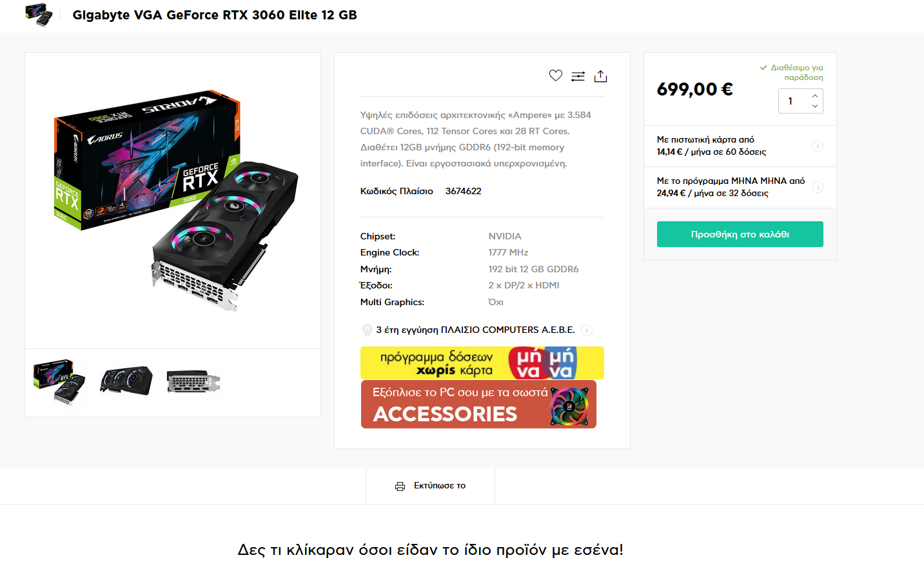Image resolution: width=924 pixels, height=571 pixels.
Task: Click the small product icon beside the title
Action: tap(39, 15)
